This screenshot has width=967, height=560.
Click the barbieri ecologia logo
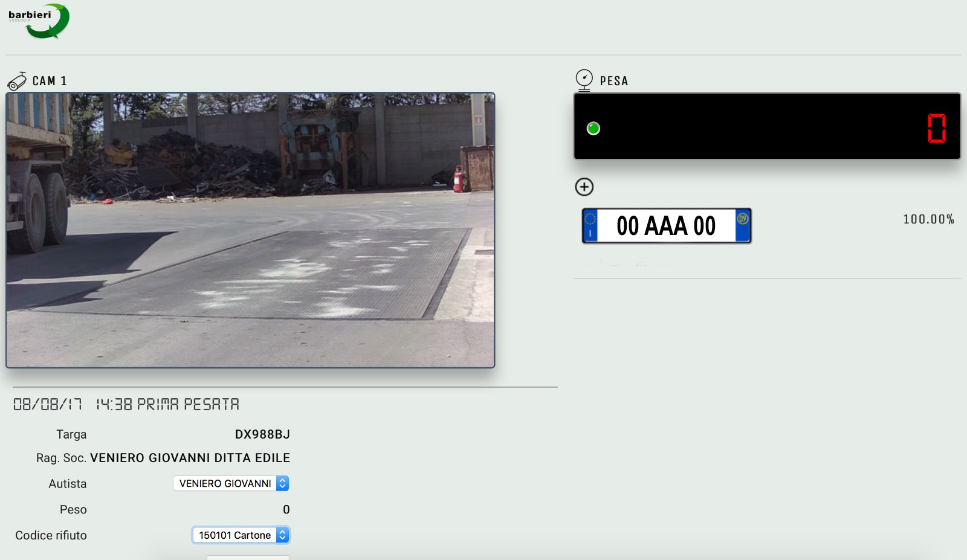coord(39,21)
